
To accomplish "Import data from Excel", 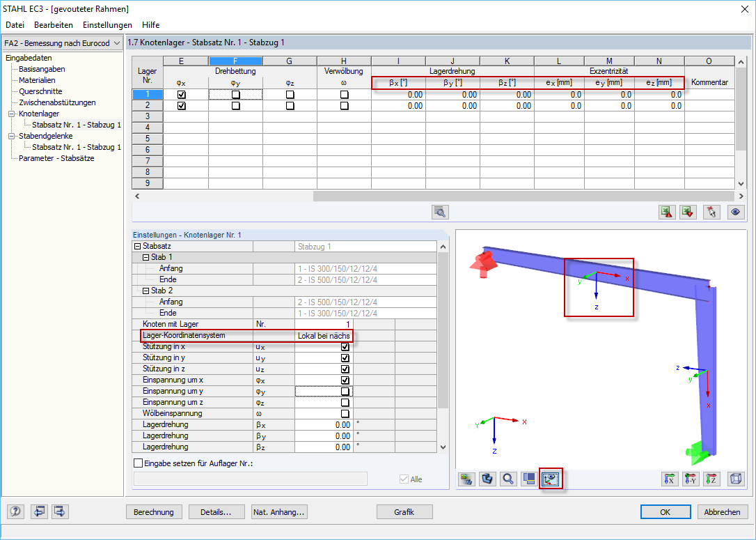I will tap(688, 212).
